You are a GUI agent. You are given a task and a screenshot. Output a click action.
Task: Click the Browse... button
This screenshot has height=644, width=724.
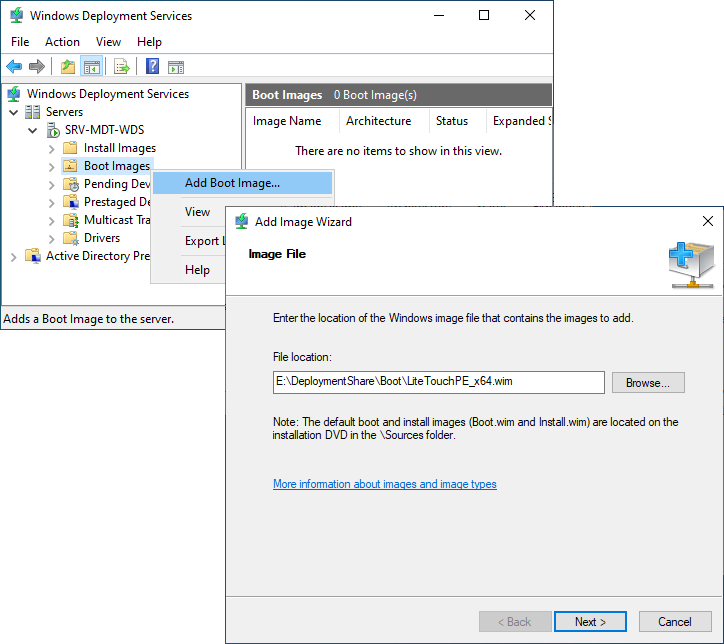coord(648,383)
